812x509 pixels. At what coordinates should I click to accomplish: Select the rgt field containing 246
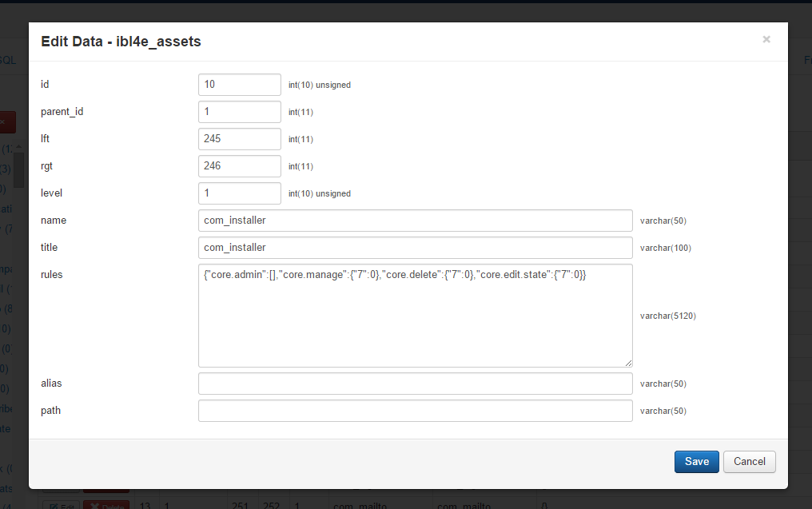[240, 166]
